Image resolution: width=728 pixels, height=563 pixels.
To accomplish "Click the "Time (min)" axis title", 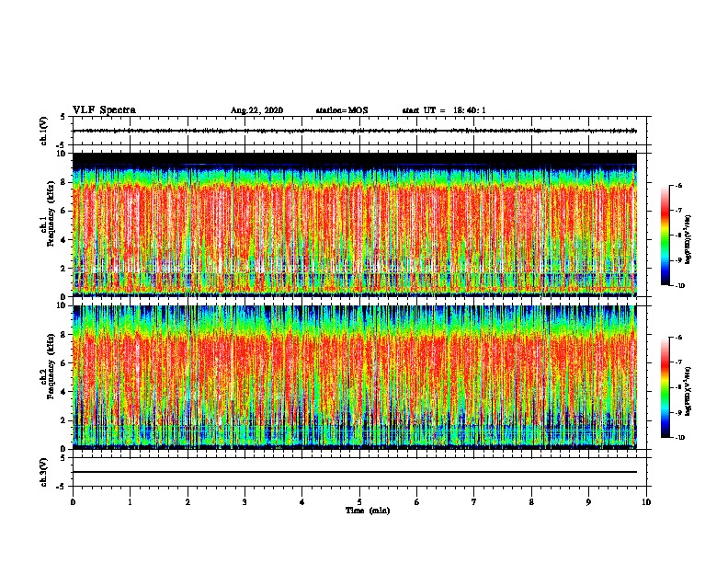I will 368,511.
